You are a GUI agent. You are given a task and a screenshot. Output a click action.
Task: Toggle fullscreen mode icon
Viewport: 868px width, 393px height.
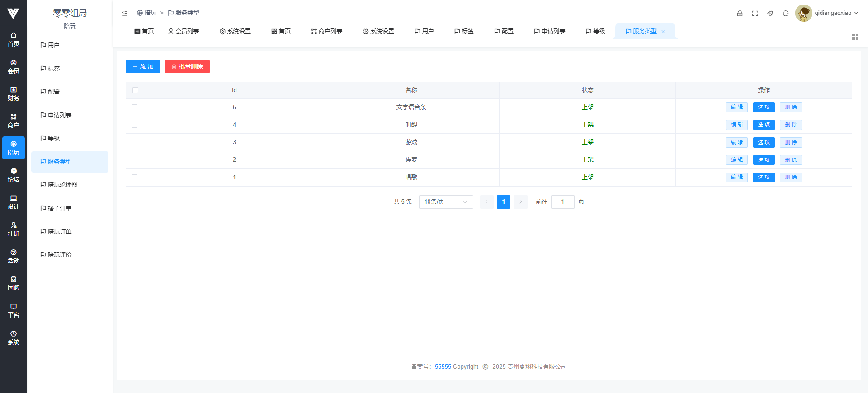tap(755, 13)
